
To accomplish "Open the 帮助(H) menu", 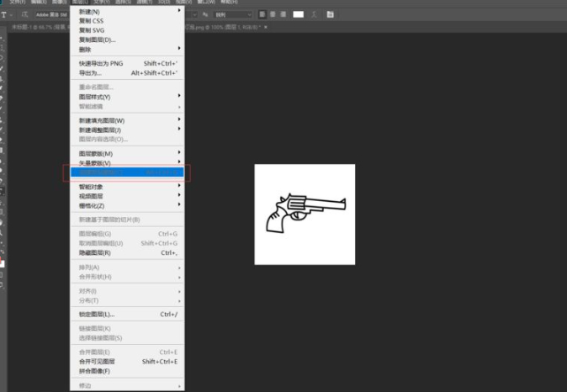I will point(230,2).
